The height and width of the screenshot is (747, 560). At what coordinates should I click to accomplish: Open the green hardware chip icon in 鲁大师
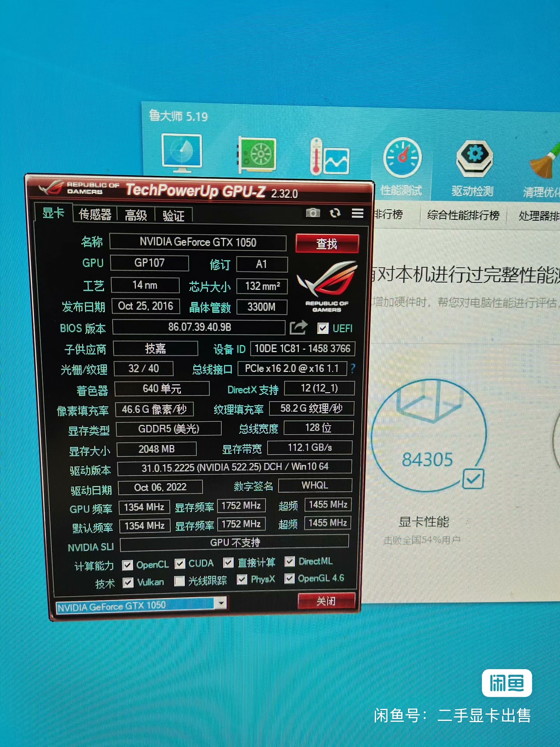tap(257, 154)
